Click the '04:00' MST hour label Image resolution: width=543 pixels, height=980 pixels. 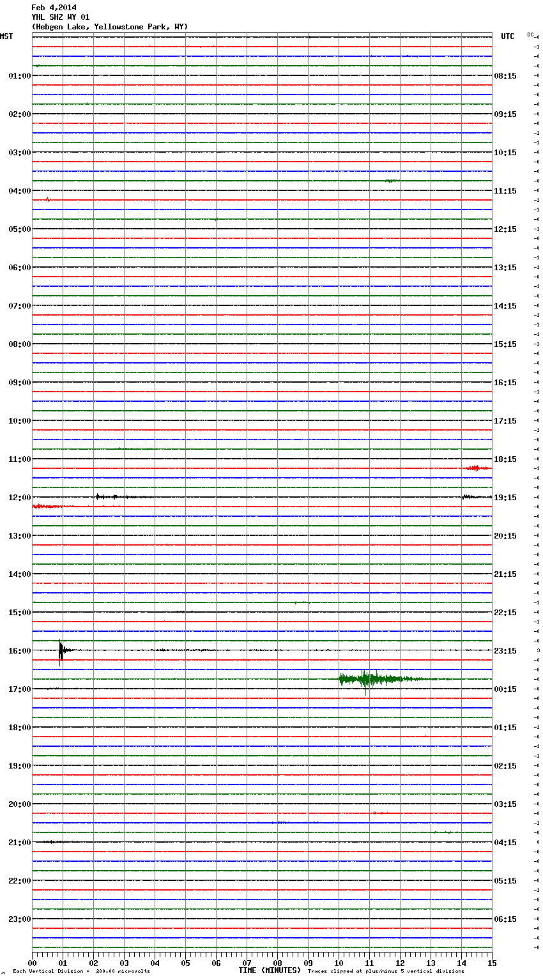(x=19, y=191)
